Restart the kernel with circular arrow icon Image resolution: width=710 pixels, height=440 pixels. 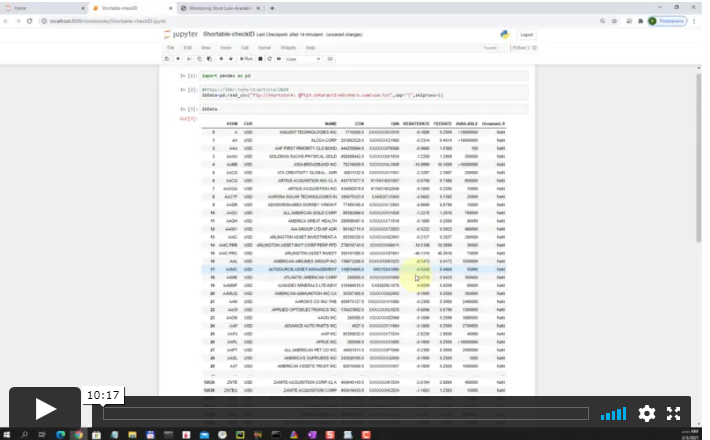pos(270,59)
